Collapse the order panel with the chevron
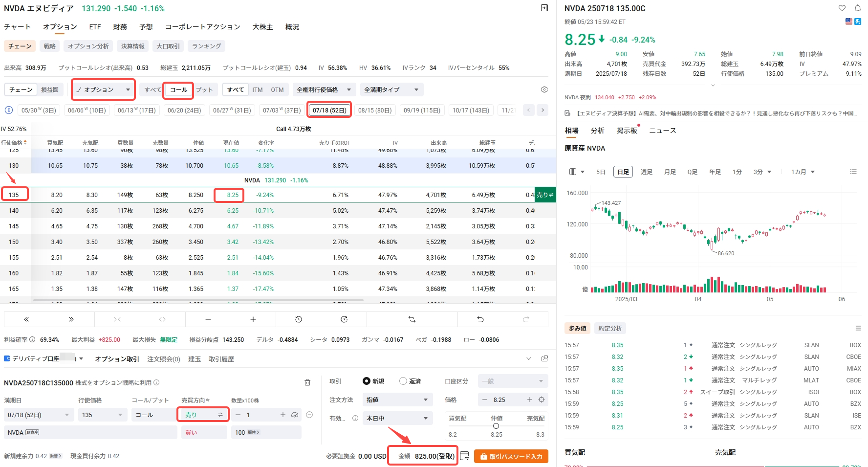 [x=528, y=358]
